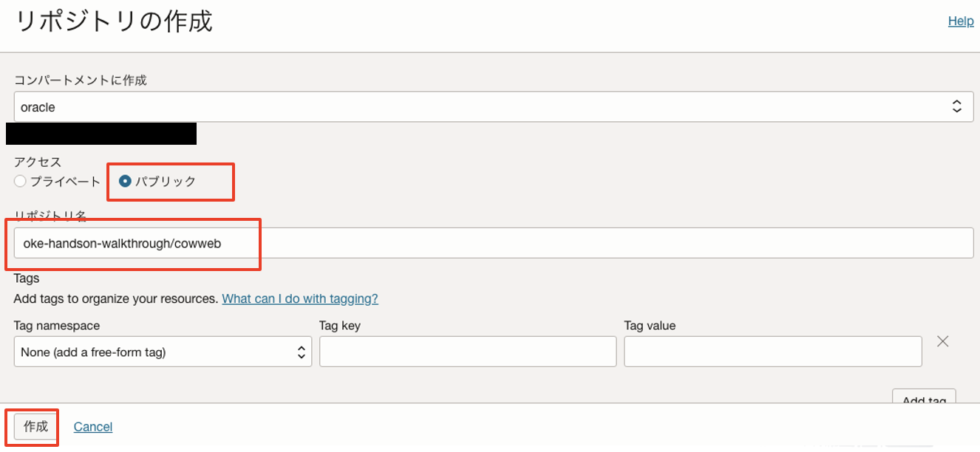Focus the Tag key input
Image resolution: width=980 pixels, height=452 pixels.
tap(467, 352)
